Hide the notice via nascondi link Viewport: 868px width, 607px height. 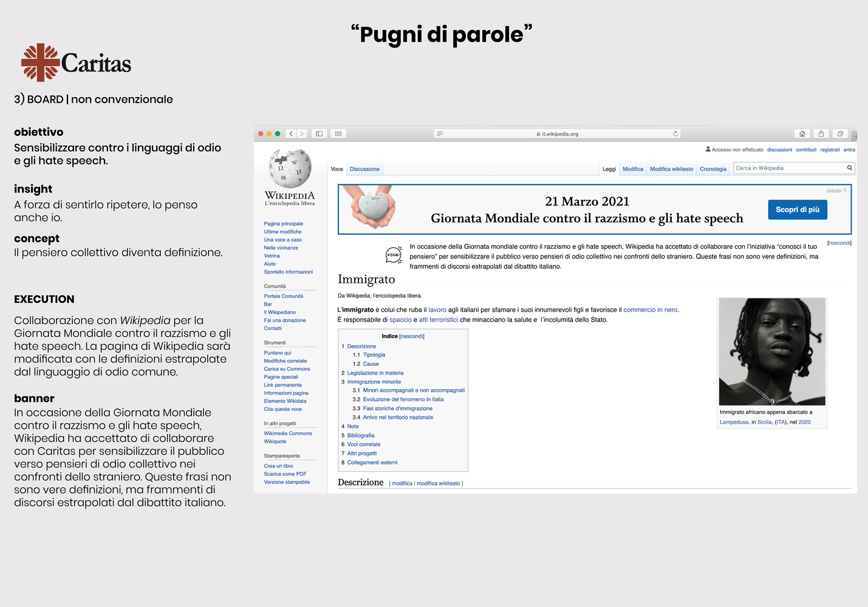tap(839, 243)
